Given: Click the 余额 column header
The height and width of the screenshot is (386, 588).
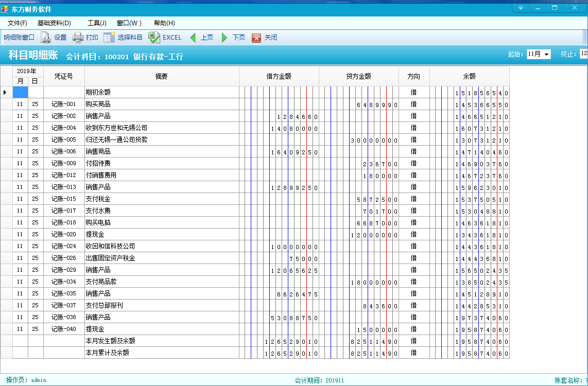Looking at the screenshot, I should pos(470,77).
